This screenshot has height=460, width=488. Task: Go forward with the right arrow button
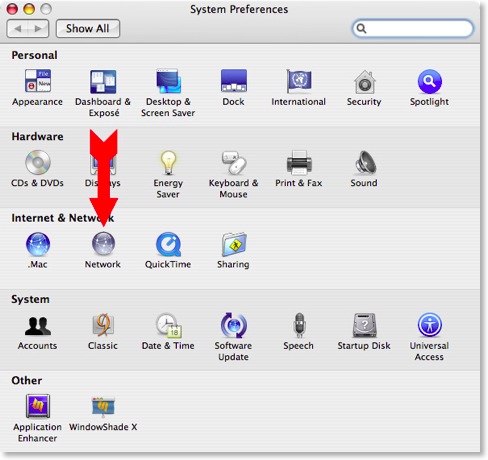pyautogui.click(x=38, y=29)
